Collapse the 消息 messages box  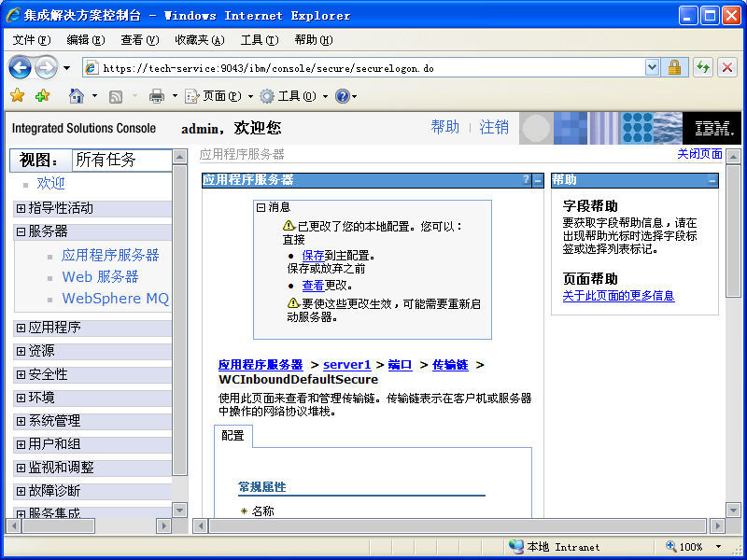point(261,207)
